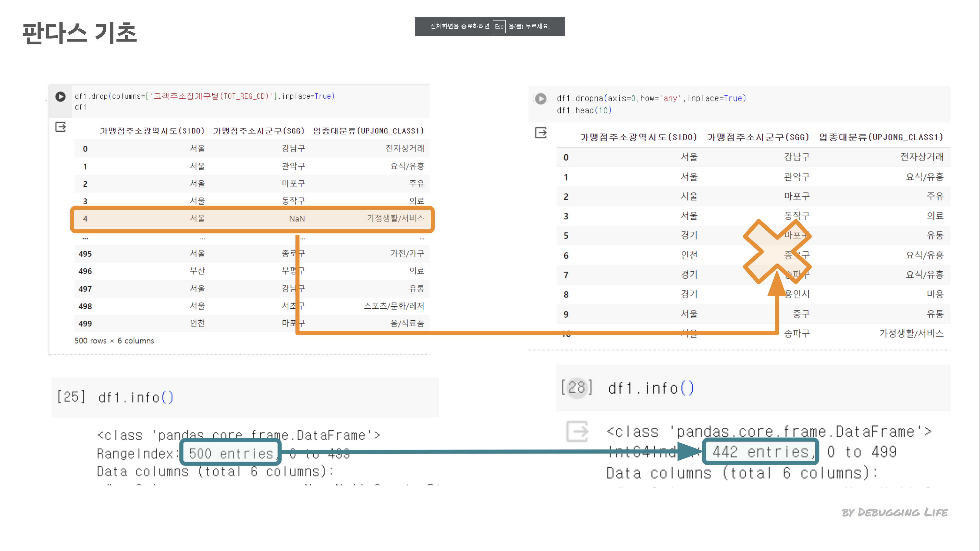The image size is (980, 551).
Task: Click 부산 in left table row 496
Action: (x=197, y=271)
